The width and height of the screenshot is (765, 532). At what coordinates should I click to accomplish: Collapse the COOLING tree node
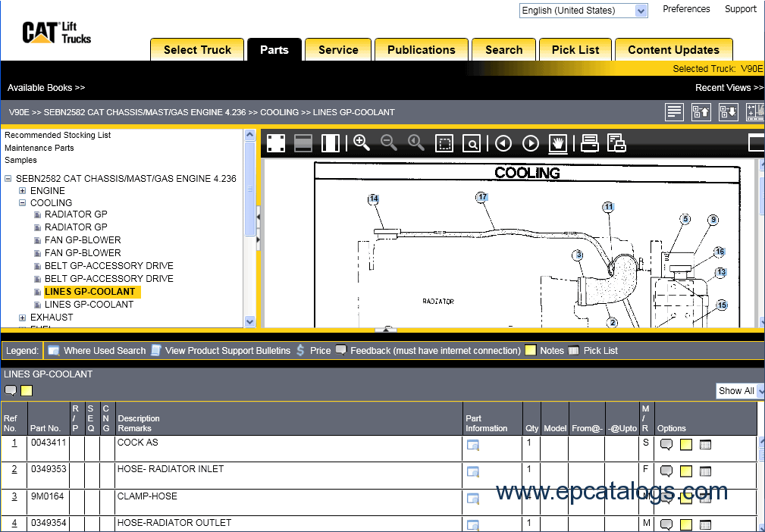pyautogui.click(x=23, y=203)
